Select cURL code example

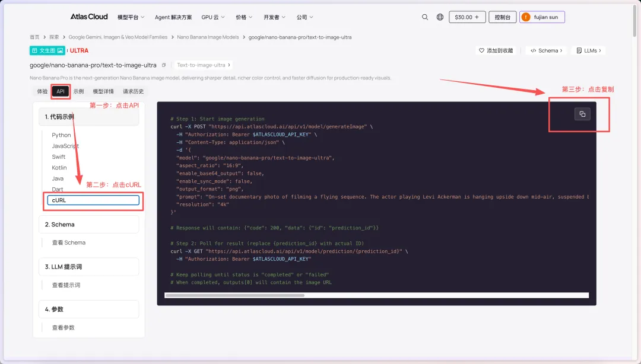pyautogui.click(x=93, y=200)
